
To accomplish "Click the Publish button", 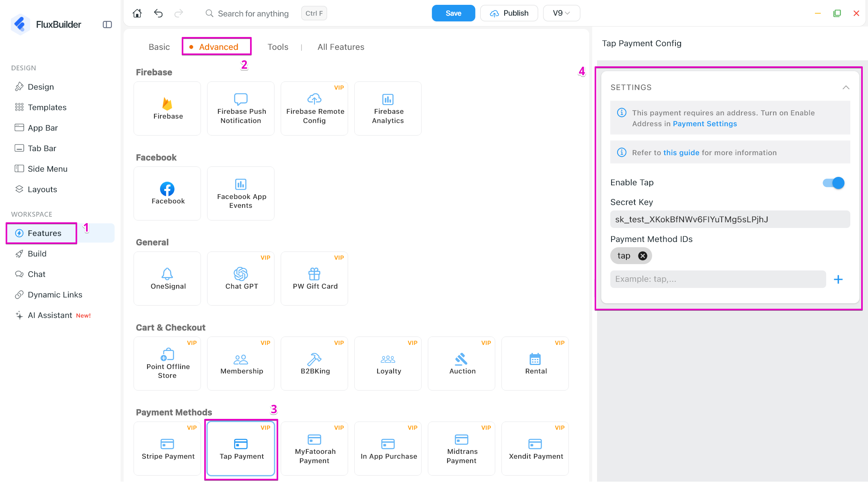I will (509, 13).
